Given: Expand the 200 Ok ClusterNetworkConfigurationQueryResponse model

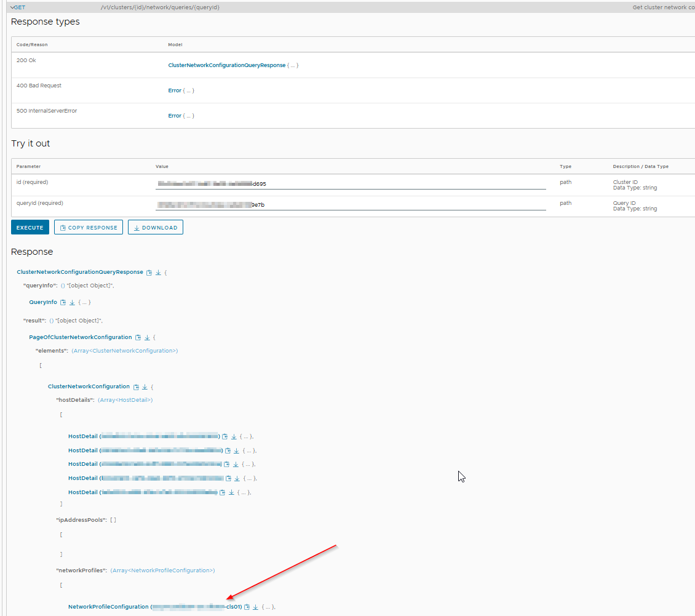Looking at the screenshot, I should 227,65.
